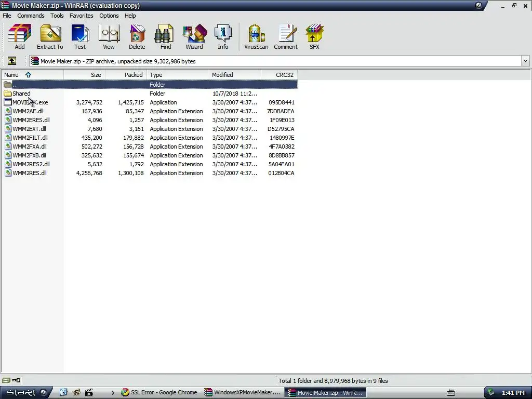The image size is (532, 399).
Task: Click status bar total bytes text
Action: pos(333,381)
